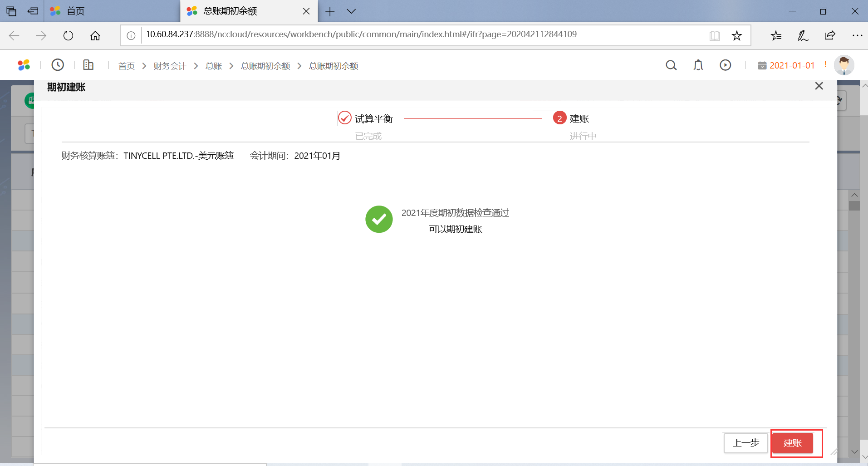
Task: Open the notifications bell icon
Action: (698, 65)
